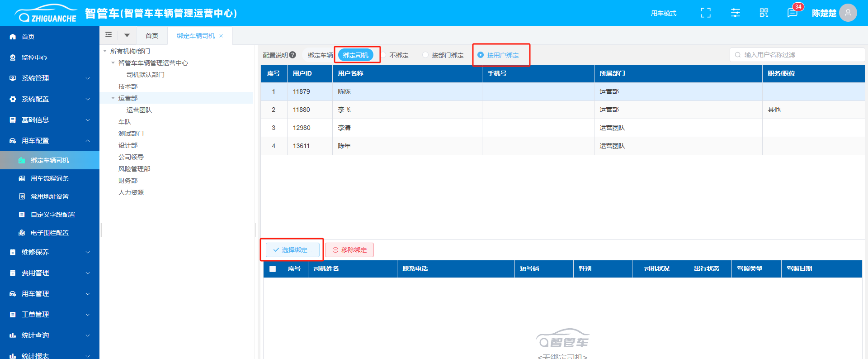Click the 移除绑定 button
Image resolution: width=868 pixels, height=359 pixels.
[x=349, y=250]
